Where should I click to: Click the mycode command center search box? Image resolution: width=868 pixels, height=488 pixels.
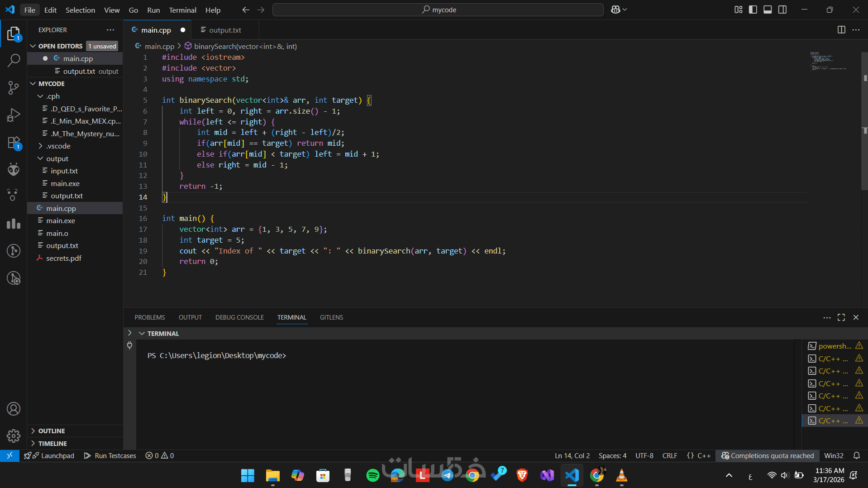point(438,10)
